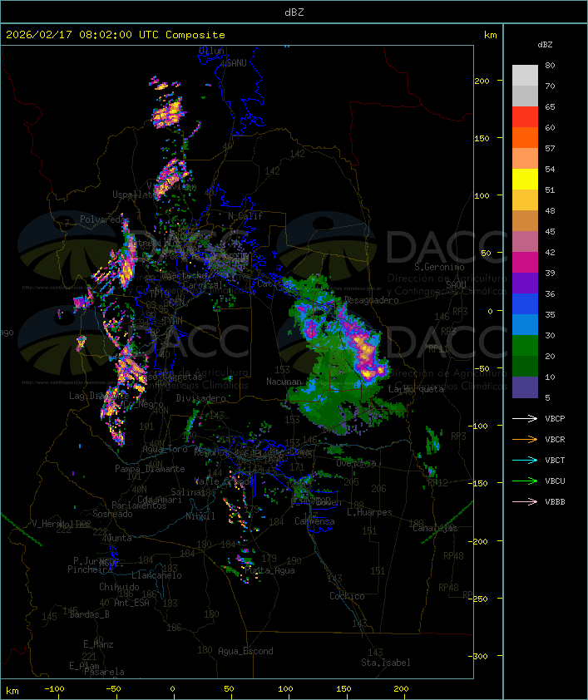Click the 'L.Huarpes' map label
588x700 pixels.
coord(369,512)
